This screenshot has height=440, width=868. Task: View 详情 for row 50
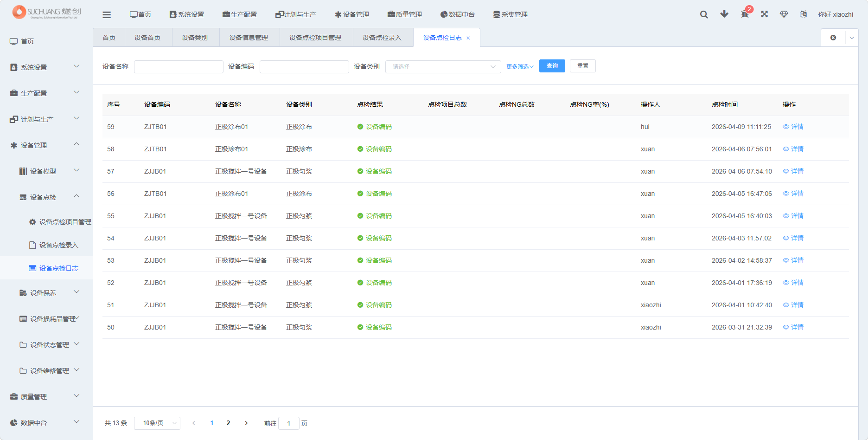[793, 327]
